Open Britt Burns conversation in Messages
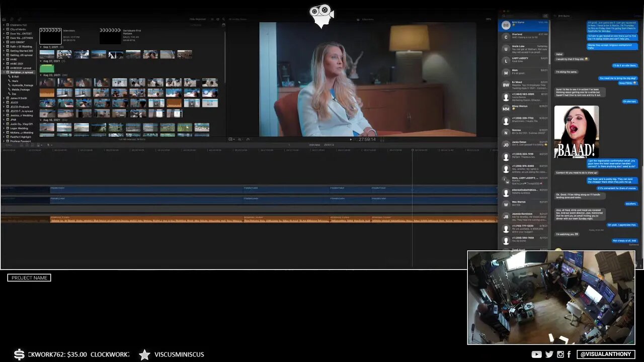 [524, 25]
